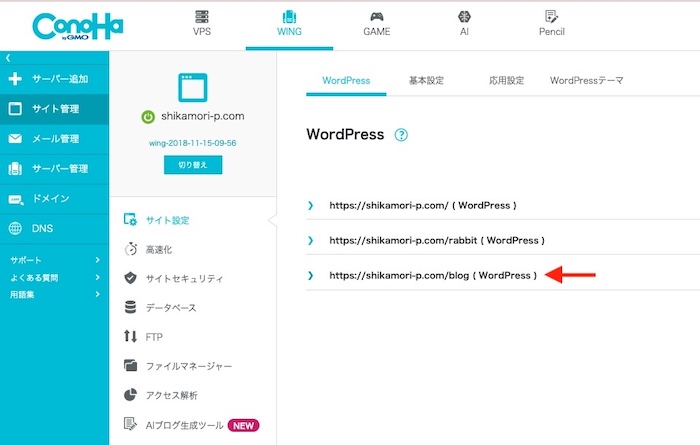Image resolution: width=700 pixels, height=445 pixels.
Task: Click the 高速化 stopwatch icon
Action: [130, 249]
